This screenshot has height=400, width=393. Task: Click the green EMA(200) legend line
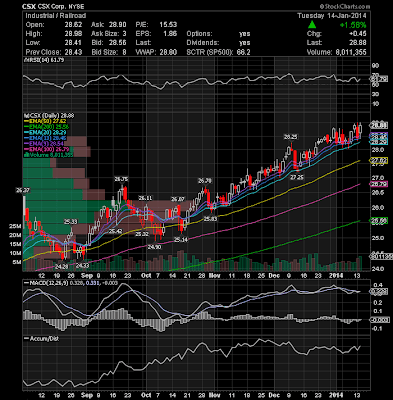tap(27, 127)
